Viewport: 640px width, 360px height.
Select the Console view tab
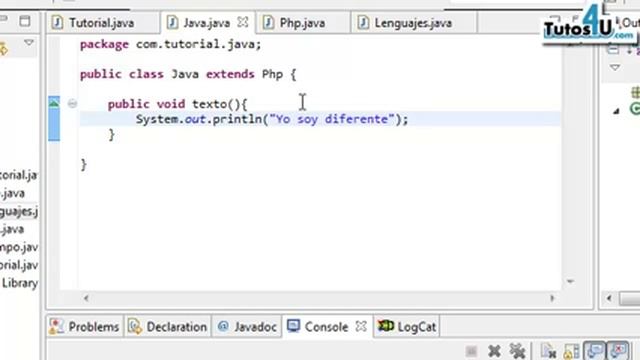pyautogui.click(x=327, y=327)
